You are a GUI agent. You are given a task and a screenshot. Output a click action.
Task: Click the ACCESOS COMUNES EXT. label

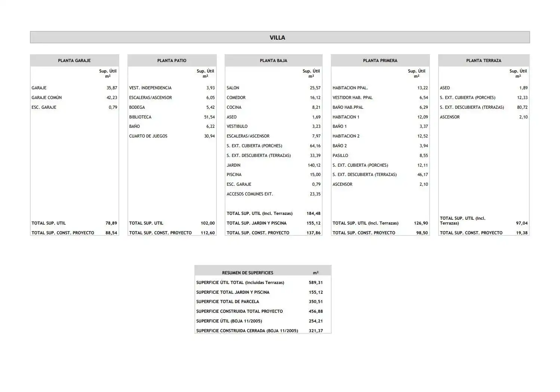(250, 194)
